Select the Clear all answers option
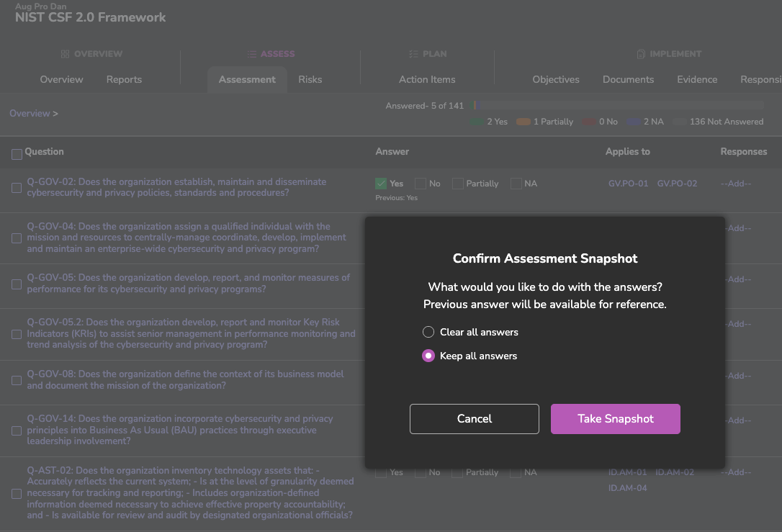Screen dimensions: 782x532 point(428,332)
